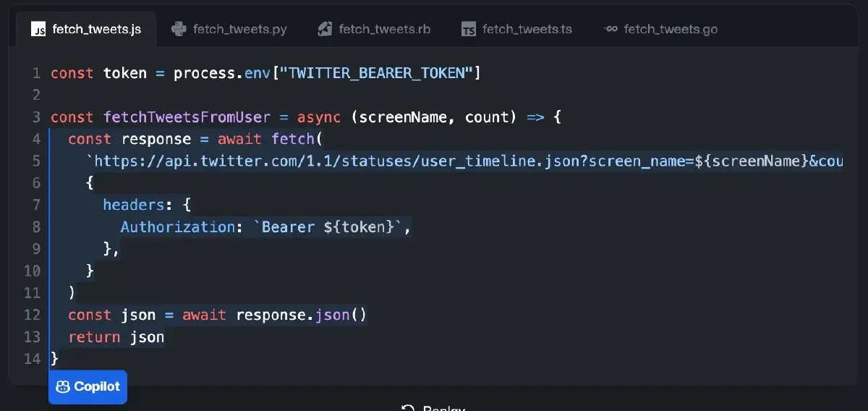Image resolution: width=868 pixels, height=411 pixels.
Task: Click the Replay text link
Action: [x=443, y=409]
